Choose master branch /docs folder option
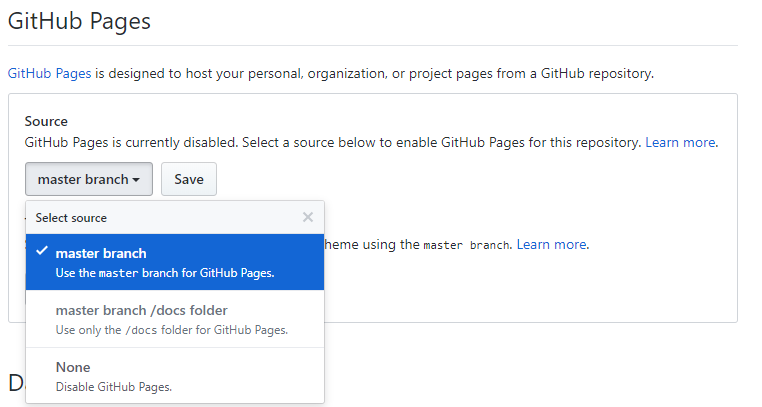 coord(175,319)
